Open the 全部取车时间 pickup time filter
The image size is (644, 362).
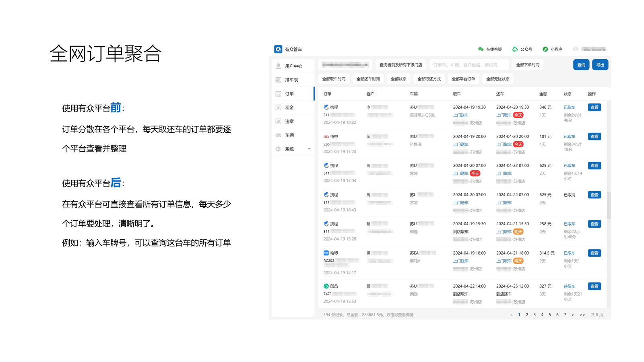point(334,79)
